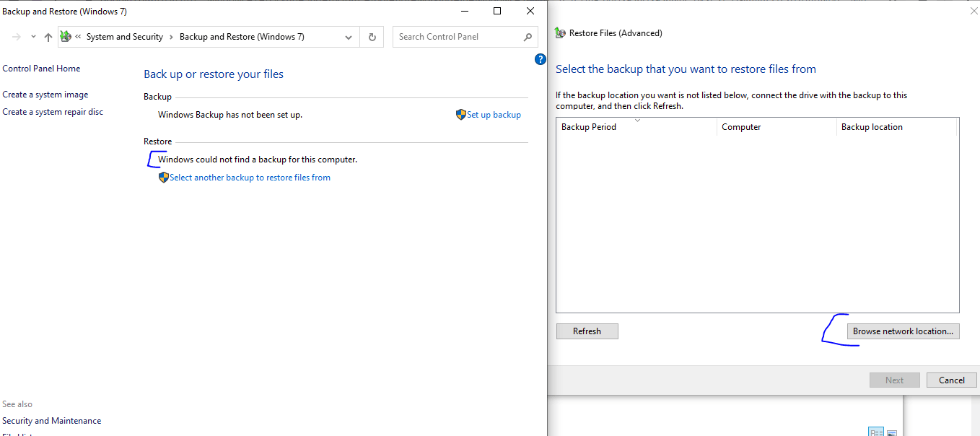This screenshot has width=980, height=436.
Task: Sort by Backup Period column header
Action: [x=637, y=127]
